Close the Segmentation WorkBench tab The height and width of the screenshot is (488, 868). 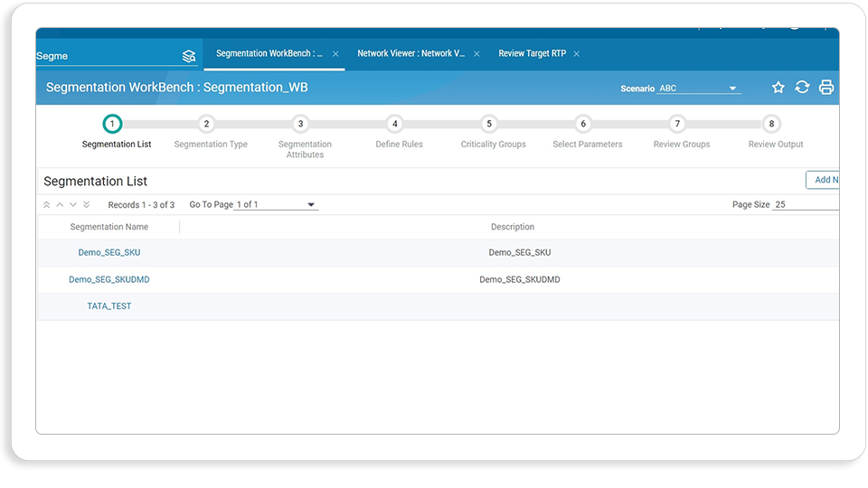(x=335, y=53)
